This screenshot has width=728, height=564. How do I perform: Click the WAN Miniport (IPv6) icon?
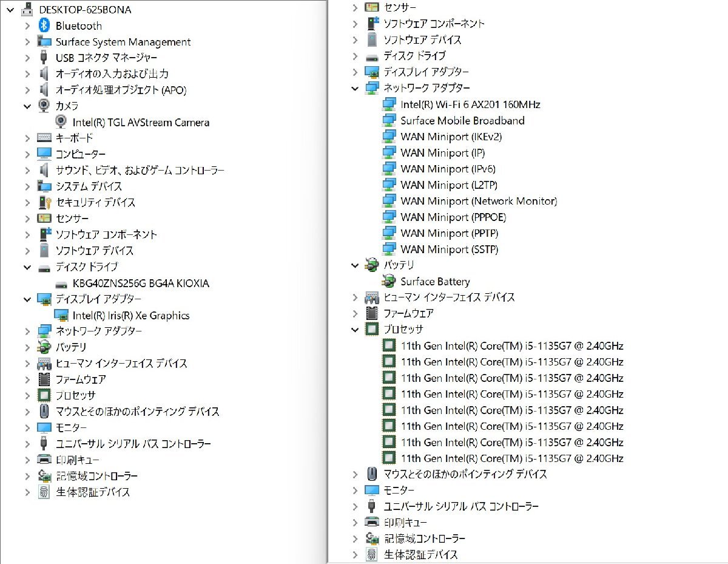[x=389, y=169]
